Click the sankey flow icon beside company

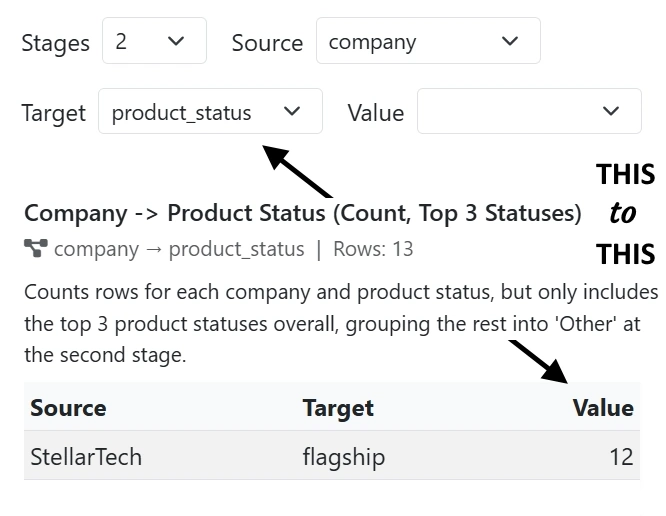click(36, 248)
